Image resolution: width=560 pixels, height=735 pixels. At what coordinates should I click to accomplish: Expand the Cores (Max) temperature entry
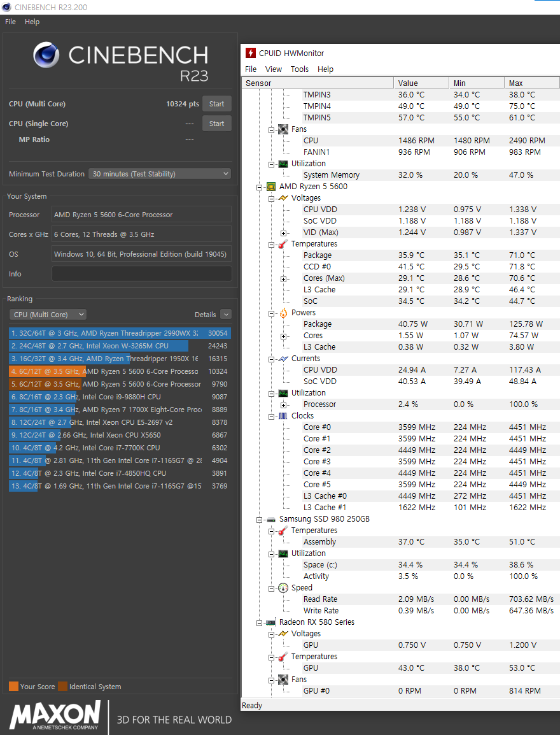tap(283, 279)
